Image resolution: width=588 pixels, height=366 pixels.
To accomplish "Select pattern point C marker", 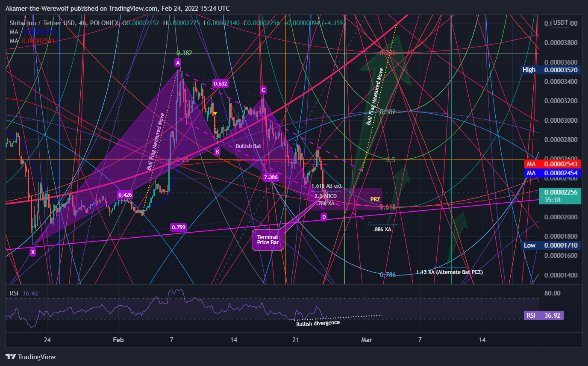I will pyautogui.click(x=263, y=90).
